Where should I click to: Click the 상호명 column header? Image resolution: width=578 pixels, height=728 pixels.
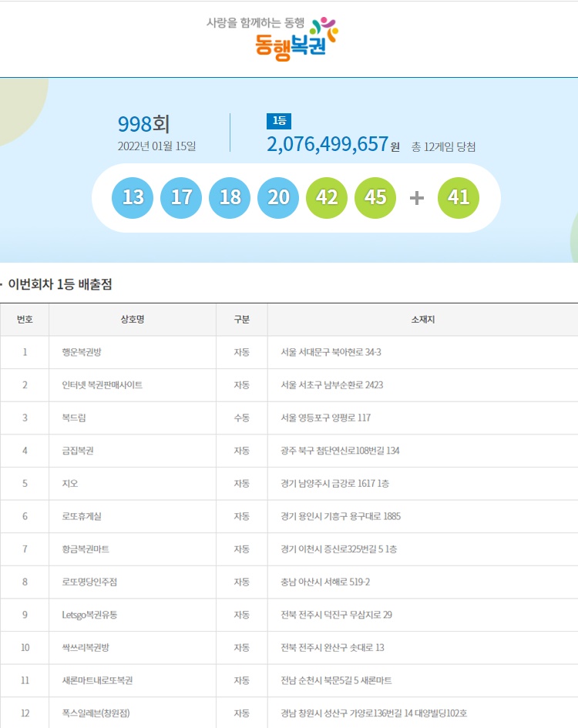(x=133, y=320)
